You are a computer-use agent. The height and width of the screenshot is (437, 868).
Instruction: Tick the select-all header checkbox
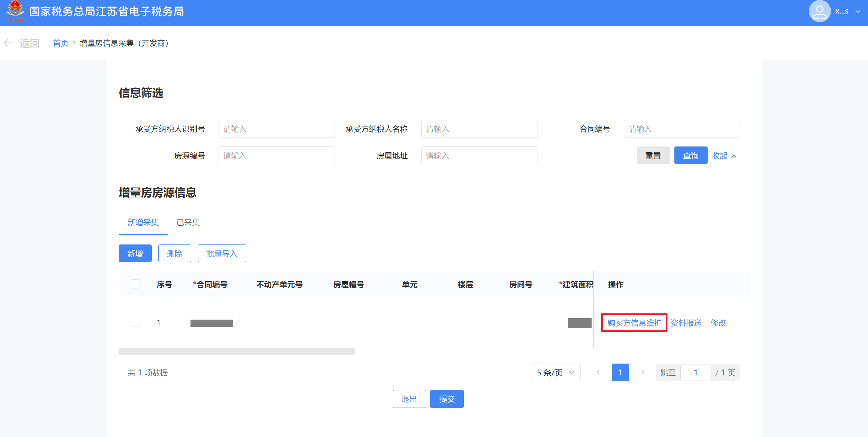(135, 284)
